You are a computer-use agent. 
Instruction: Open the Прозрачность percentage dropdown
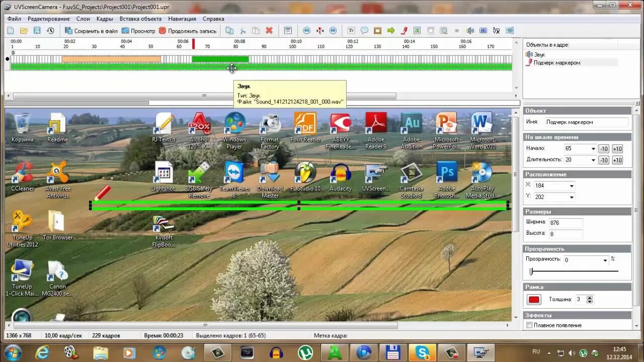click(x=605, y=260)
